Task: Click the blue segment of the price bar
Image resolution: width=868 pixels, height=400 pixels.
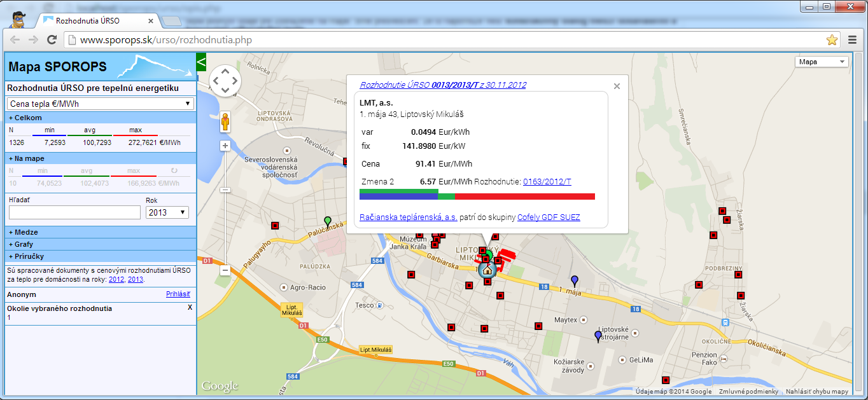Action: (x=399, y=198)
